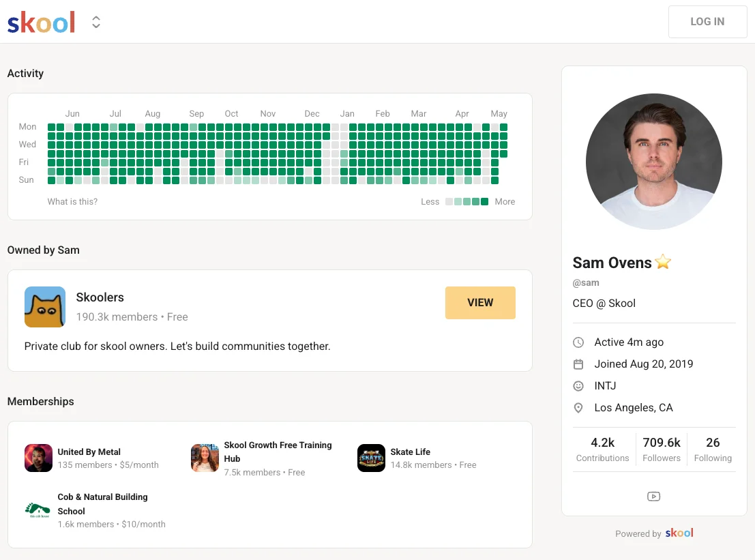Click the 'May' month label
The height and width of the screenshot is (560, 755).
tap(499, 114)
